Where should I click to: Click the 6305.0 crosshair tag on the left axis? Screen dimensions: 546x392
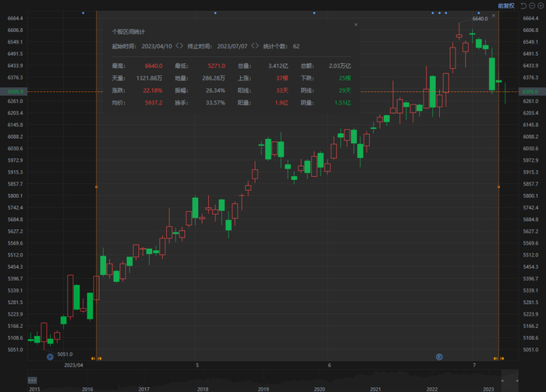[14, 91]
